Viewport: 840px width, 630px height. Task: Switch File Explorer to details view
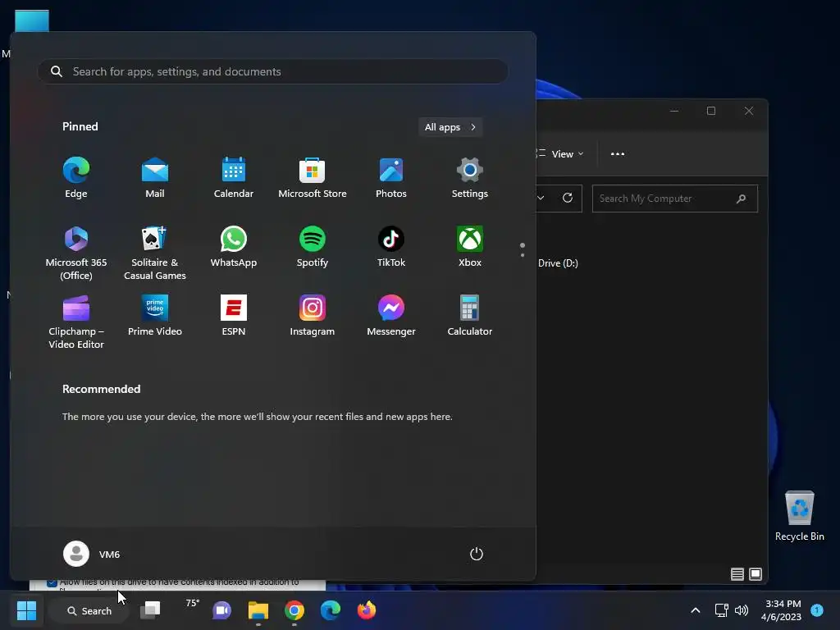click(x=737, y=574)
